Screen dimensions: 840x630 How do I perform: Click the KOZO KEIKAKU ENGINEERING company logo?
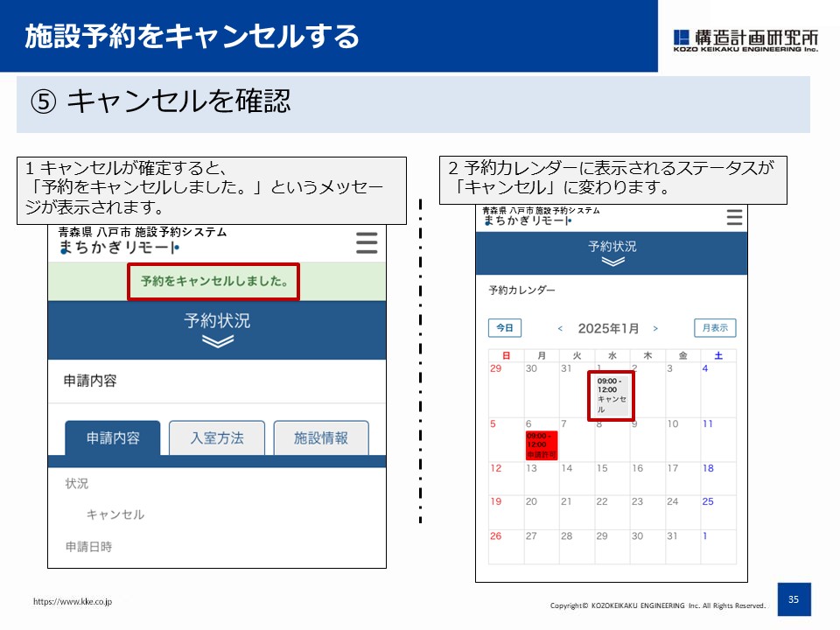click(x=745, y=40)
